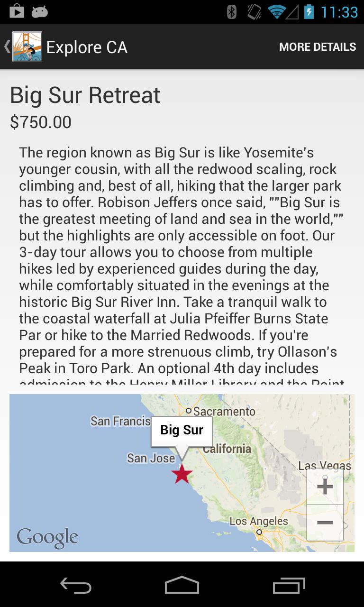The width and height of the screenshot is (364, 607).
Task: Tap the Explore CA app icon
Action: [x=27, y=46]
